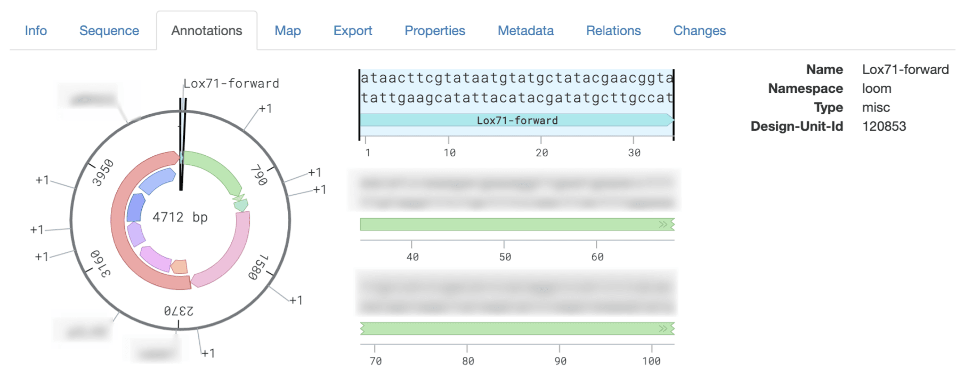Click the light blue arc segment
This screenshot has width=980, height=375.
click(157, 181)
